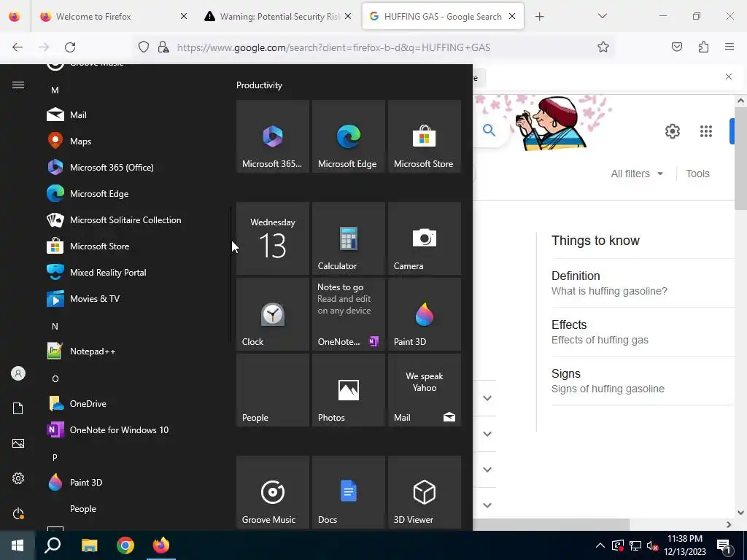Click the Windows Start button
This screenshot has height=560, width=747.
tap(18, 545)
